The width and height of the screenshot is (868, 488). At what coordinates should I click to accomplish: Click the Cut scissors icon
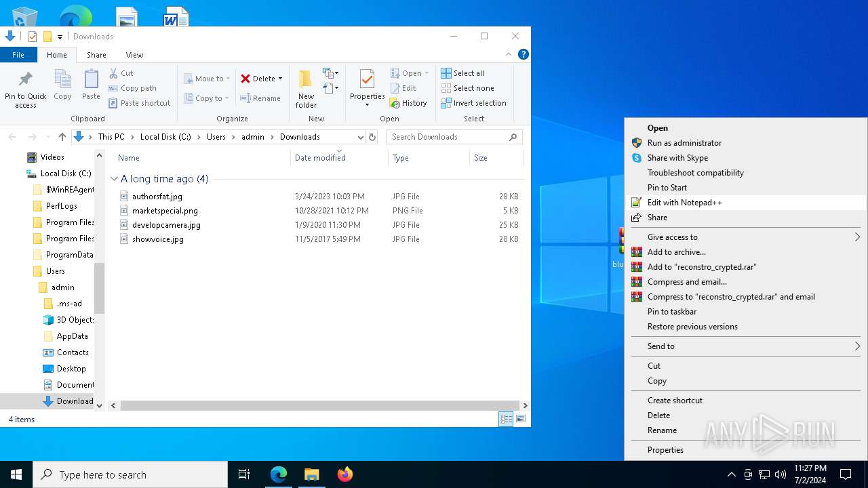(x=113, y=73)
